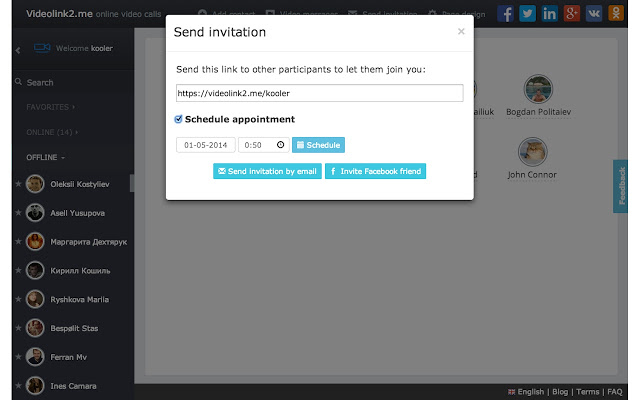This screenshot has width=640, height=400.
Task: Toggle favorite star for Ferran Mv
Action: pos(18,356)
